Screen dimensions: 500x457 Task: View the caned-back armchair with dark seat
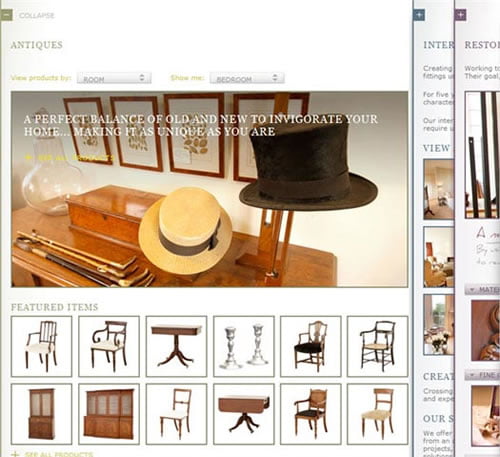tap(311, 414)
